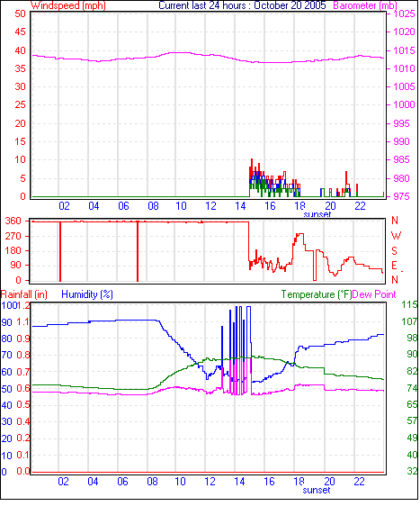Click the 1000 barometer axis value
Image resolution: width=420 pixels, height=506 pixels.
click(404, 104)
